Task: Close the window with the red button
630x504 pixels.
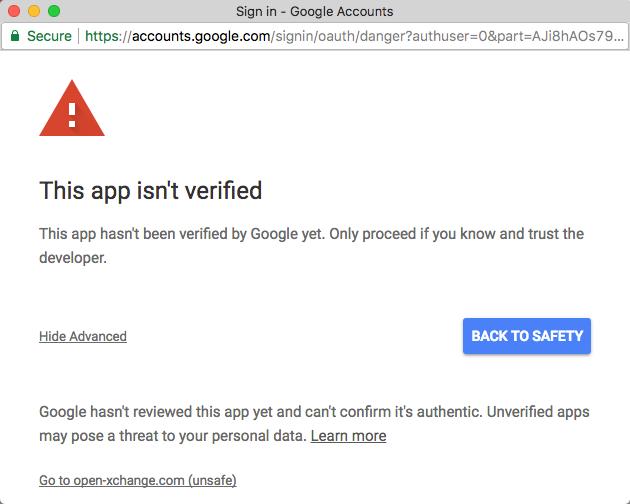Action: (x=14, y=11)
